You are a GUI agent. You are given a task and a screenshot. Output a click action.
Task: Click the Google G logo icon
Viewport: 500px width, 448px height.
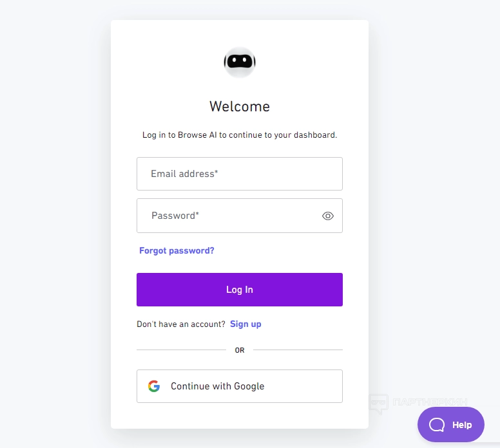[154, 386]
